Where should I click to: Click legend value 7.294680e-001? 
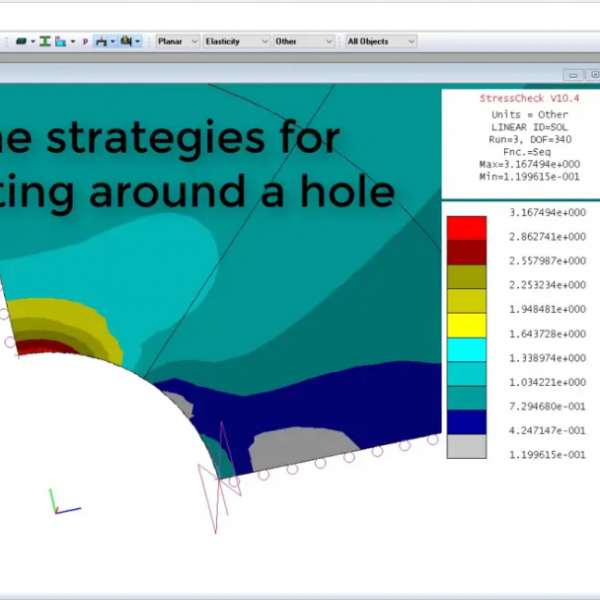coord(548,406)
